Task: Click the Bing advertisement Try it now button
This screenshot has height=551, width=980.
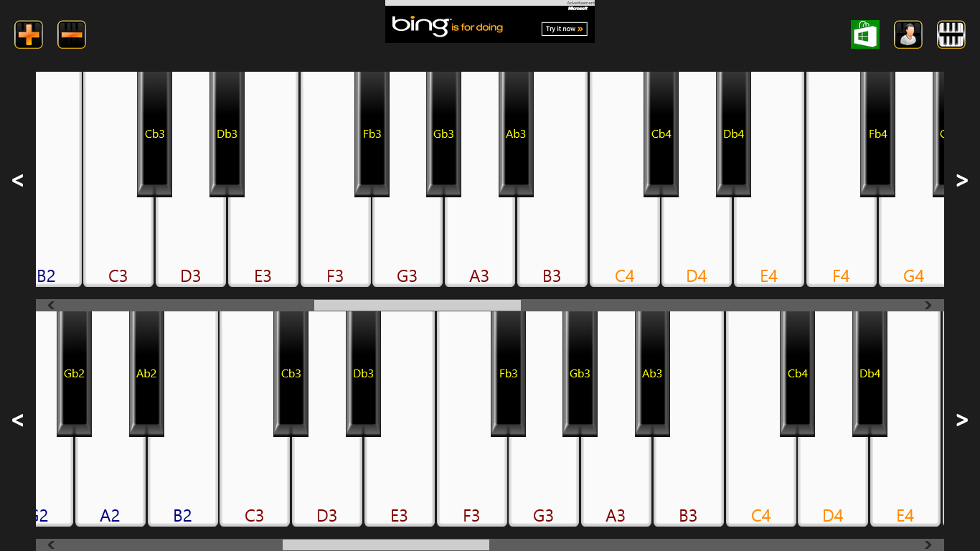Action: click(x=565, y=29)
